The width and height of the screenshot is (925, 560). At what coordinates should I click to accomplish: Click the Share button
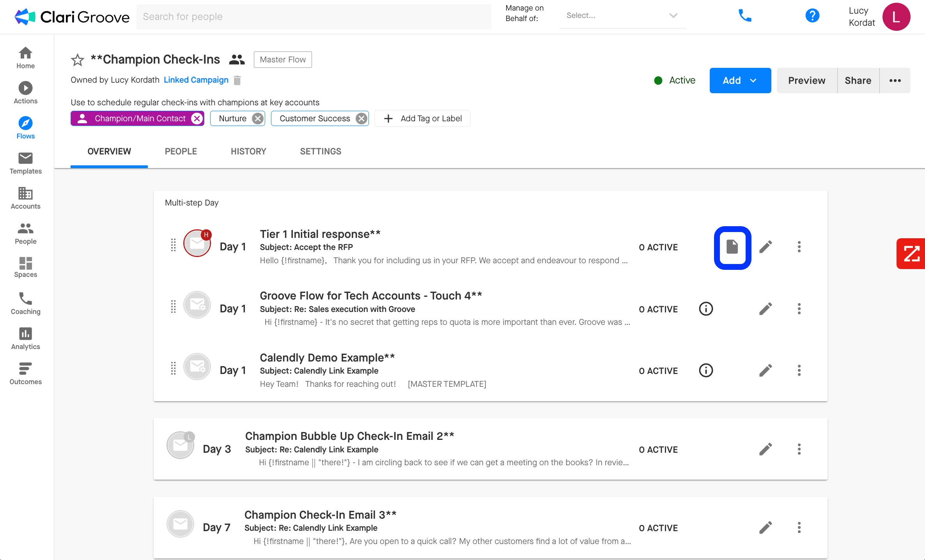[x=858, y=80]
